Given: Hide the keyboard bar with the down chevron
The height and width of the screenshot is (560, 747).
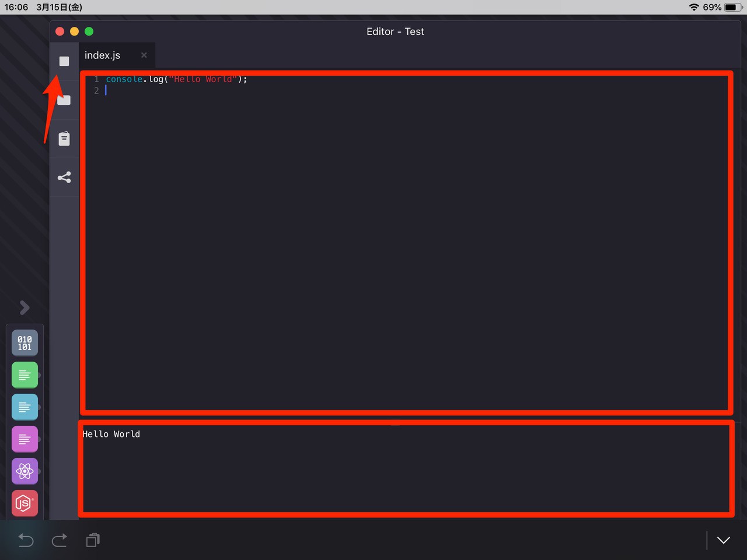Looking at the screenshot, I should 724,540.
